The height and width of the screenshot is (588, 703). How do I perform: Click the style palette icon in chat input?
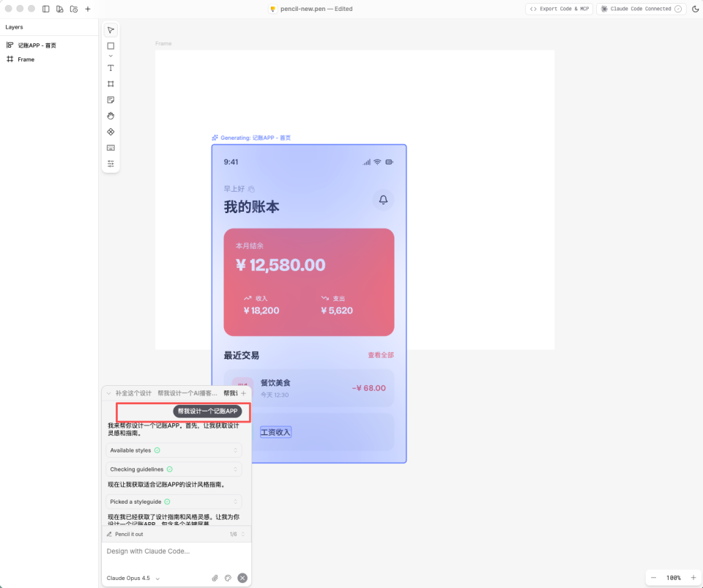(x=227, y=578)
